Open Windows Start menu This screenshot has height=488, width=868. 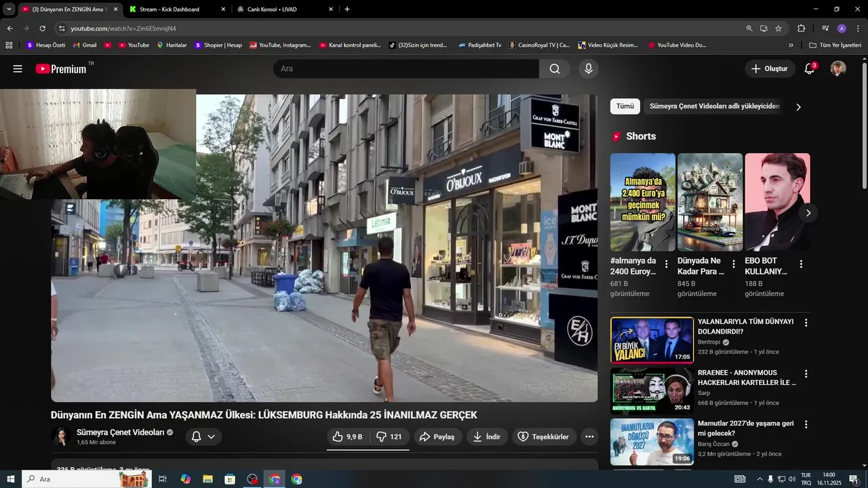coord(10,479)
